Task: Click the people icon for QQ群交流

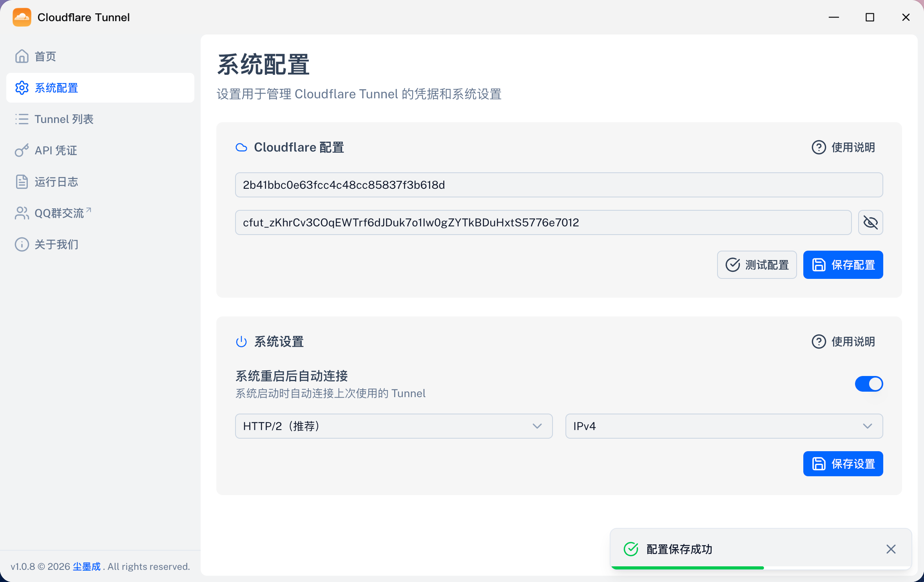Action: point(22,213)
